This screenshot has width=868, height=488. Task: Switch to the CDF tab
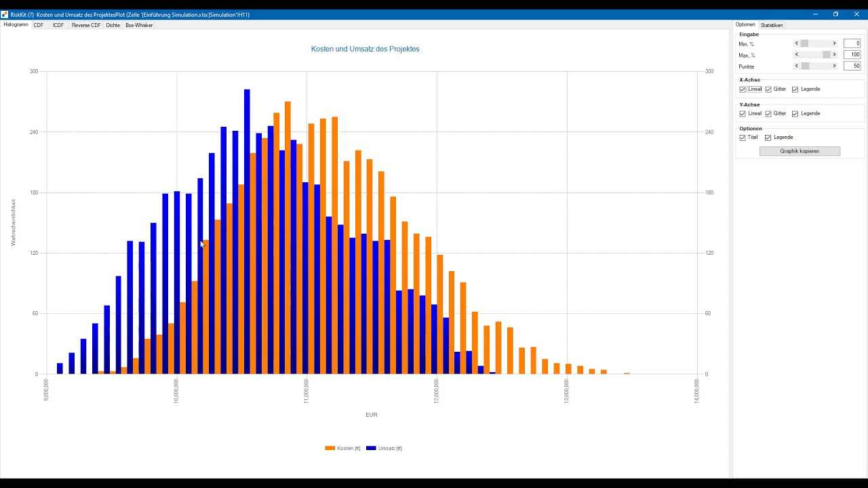coord(39,25)
